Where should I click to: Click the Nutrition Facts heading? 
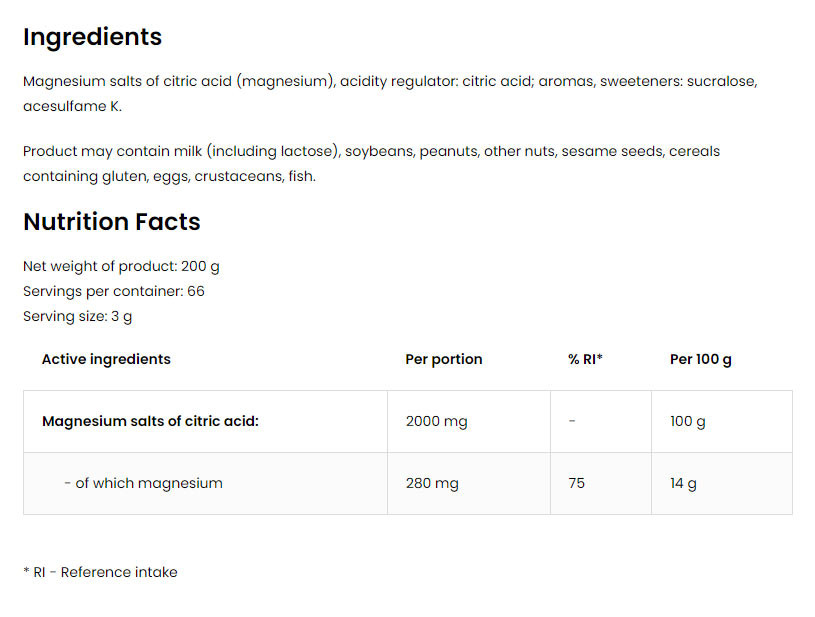pyautogui.click(x=111, y=222)
